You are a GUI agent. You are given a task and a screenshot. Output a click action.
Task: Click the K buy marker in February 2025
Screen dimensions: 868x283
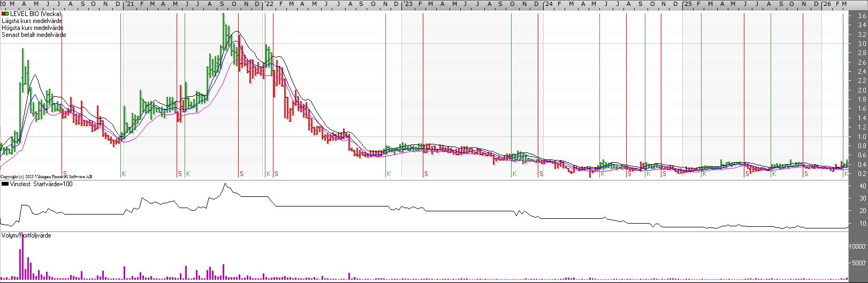[x=704, y=174]
